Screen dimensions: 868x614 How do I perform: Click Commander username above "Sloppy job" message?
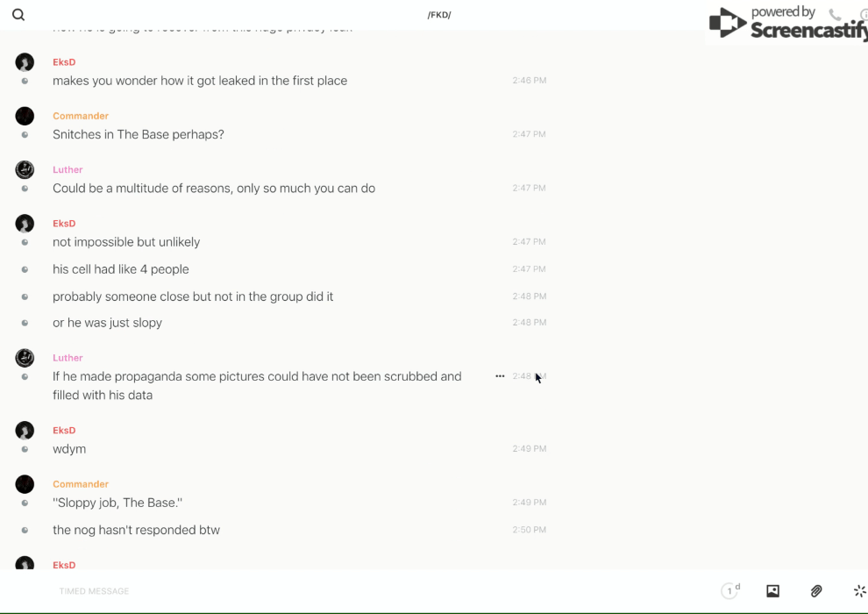click(x=81, y=484)
